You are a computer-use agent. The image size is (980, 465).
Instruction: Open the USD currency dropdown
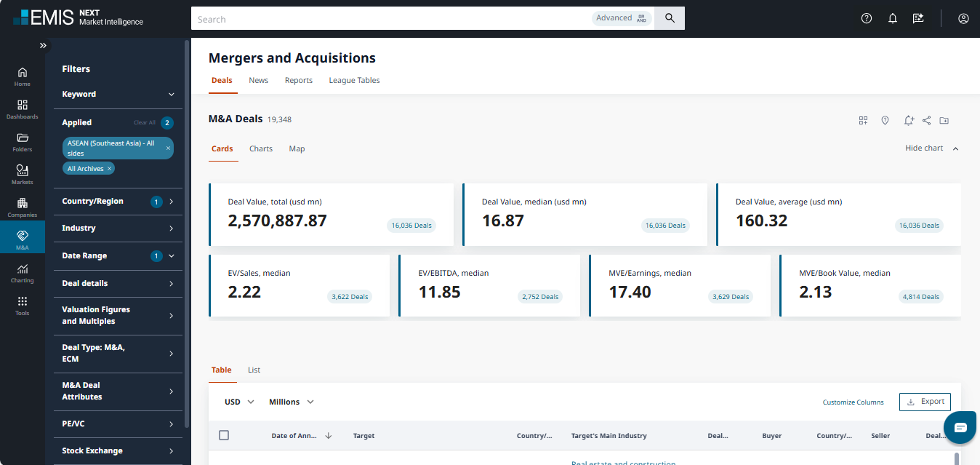(x=239, y=402)
